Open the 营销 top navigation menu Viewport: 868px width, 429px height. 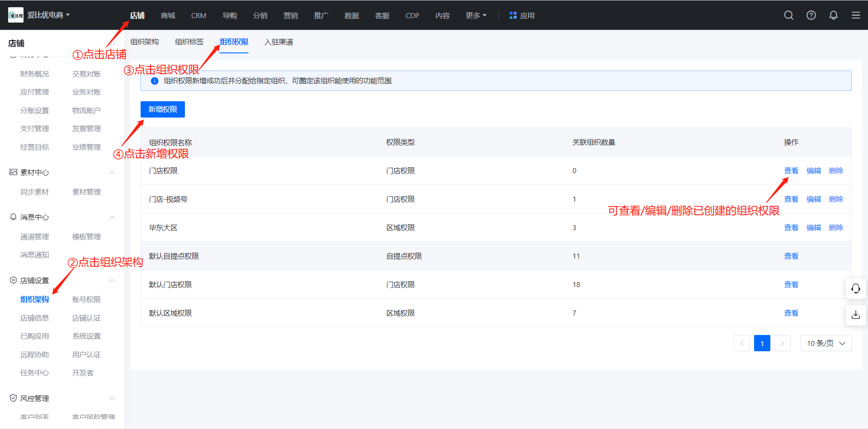[290, 15]
